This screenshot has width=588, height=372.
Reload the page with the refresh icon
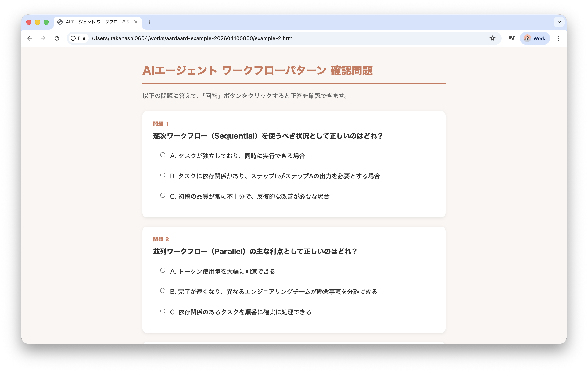[57, 38]
